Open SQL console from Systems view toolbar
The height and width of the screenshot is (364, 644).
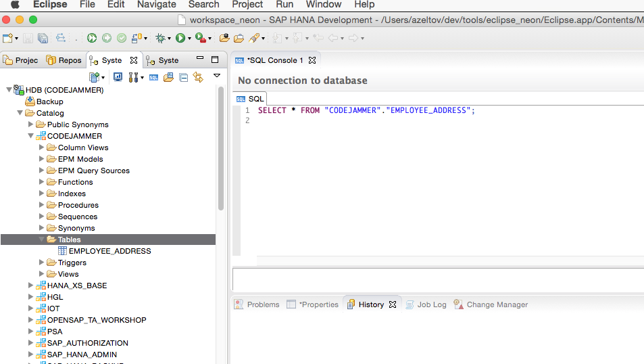pyautogui.click(x=154, y=77)
